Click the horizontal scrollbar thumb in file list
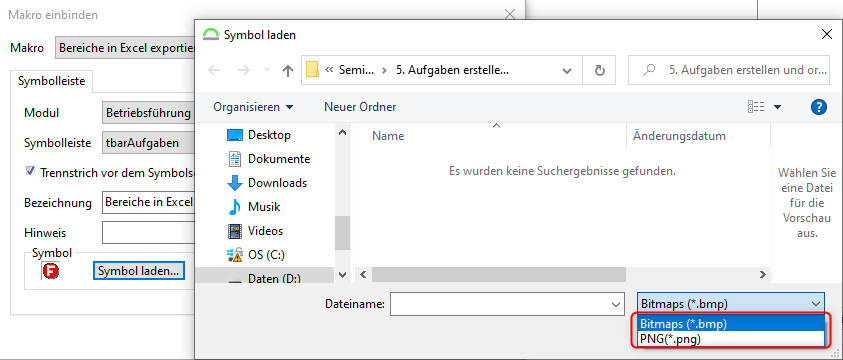Viewport: 843px width, 360px height. [498, 275]
